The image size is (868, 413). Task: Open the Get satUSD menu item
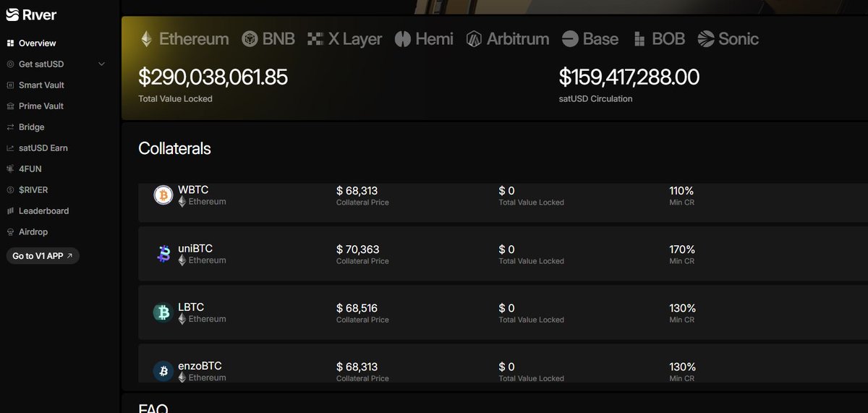42,64
